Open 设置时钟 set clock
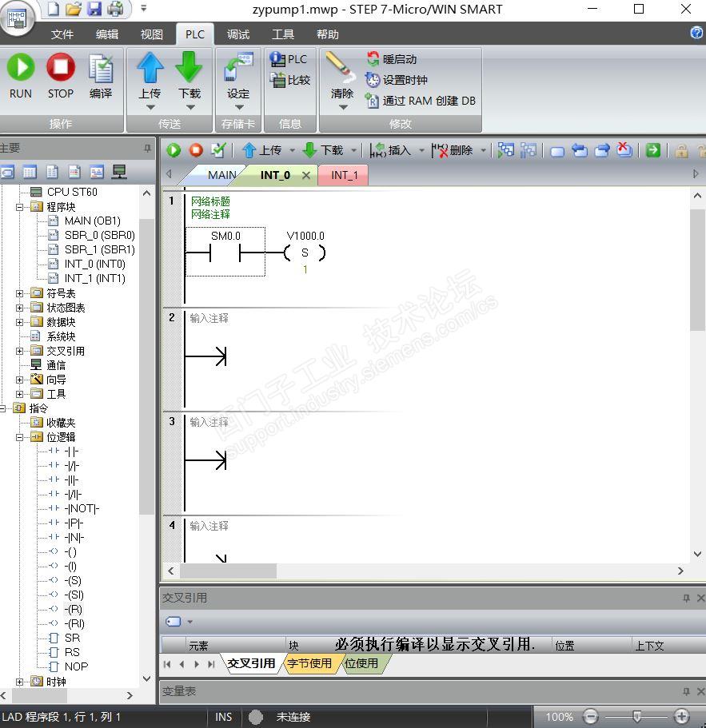Image resolution: width=706 pixels, height=728 pixels. point(396,80)
